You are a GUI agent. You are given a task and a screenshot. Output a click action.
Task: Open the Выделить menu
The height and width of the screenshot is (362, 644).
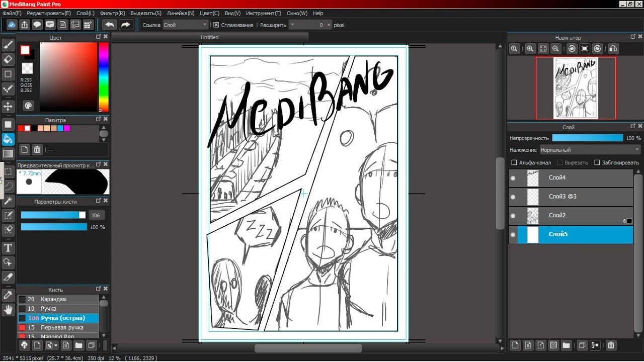coord(146,13)
